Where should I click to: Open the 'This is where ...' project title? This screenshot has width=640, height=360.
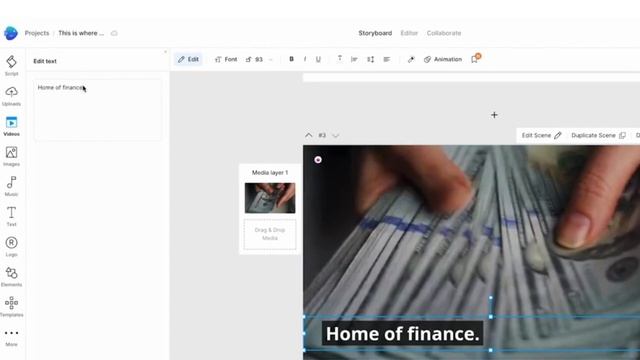(81, 33)
